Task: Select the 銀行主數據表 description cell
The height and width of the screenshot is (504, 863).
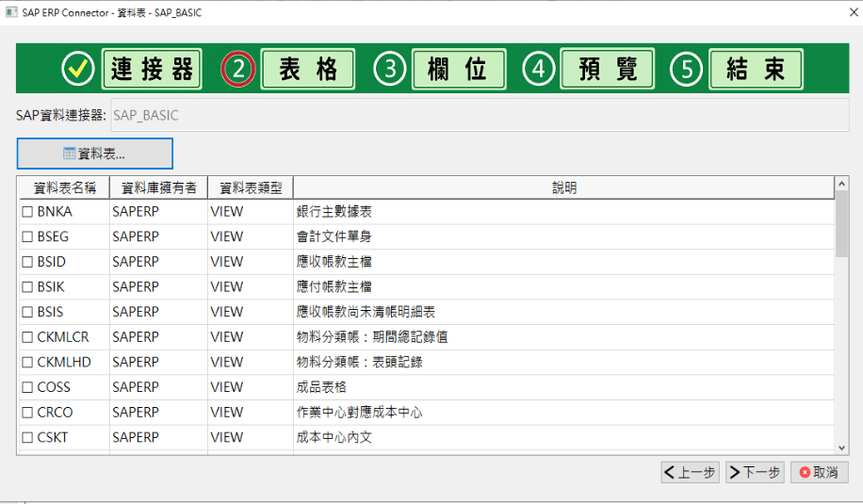Action: 563,212
